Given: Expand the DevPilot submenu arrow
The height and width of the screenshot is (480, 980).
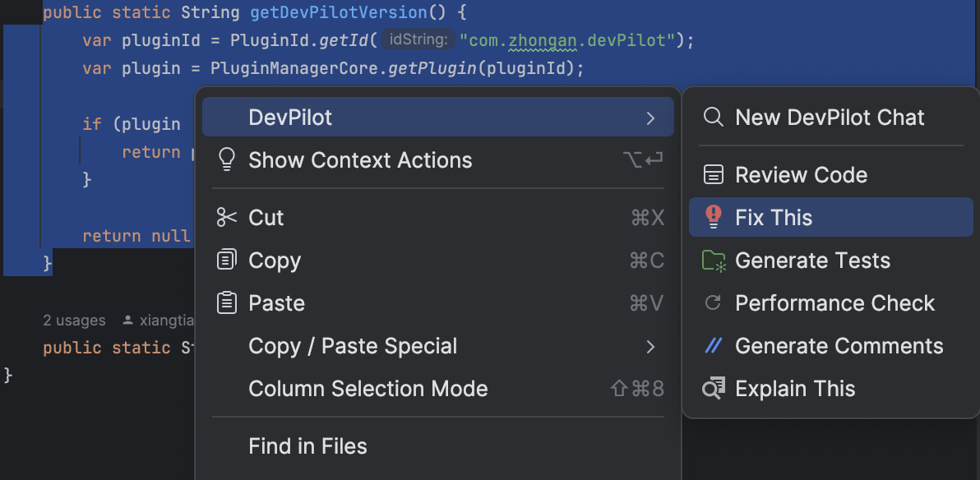Looking at the screenshot, I should pos(651,118).
